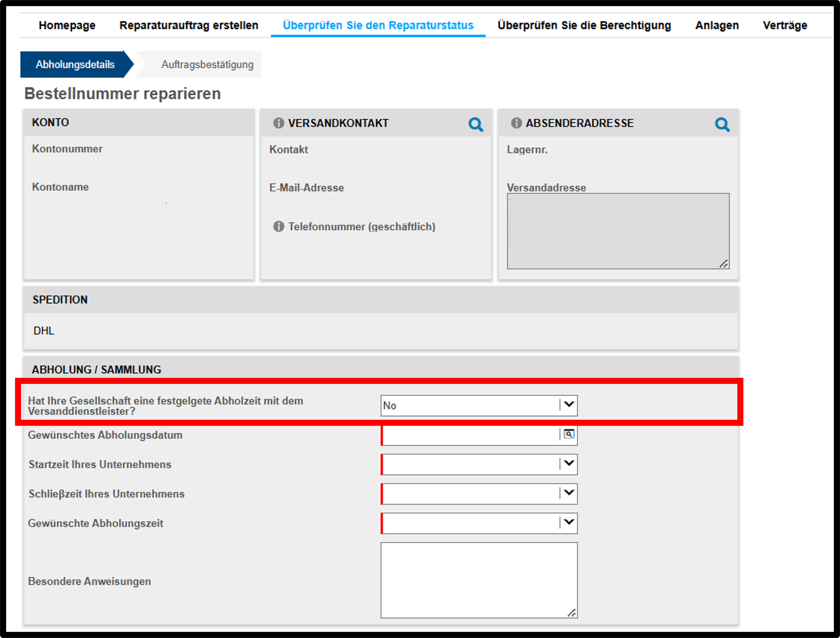Click info icon beside VERSANDKONTAKT heading

[279, 123]
